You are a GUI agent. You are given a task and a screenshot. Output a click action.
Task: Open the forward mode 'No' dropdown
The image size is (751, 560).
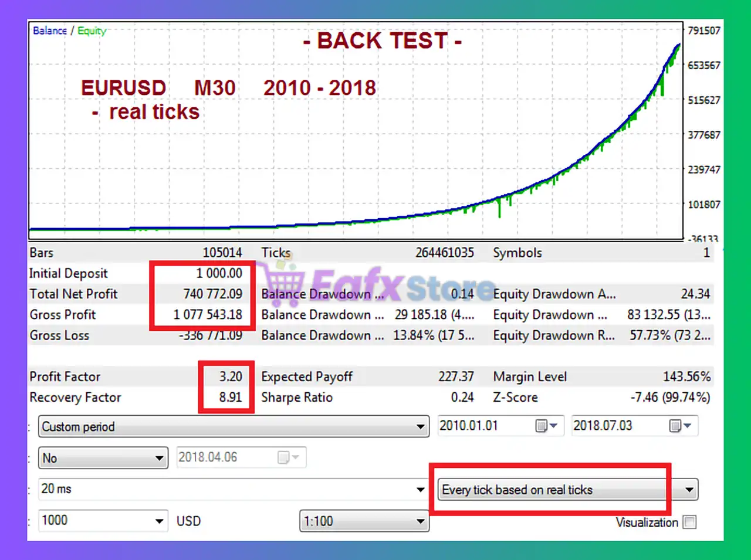[159, 458]
